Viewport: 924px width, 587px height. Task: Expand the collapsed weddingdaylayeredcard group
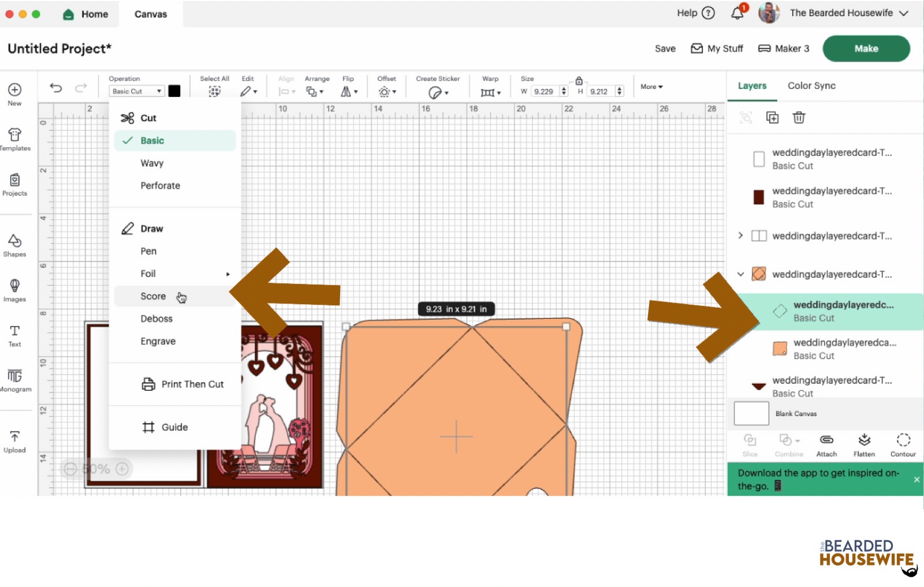740,235
